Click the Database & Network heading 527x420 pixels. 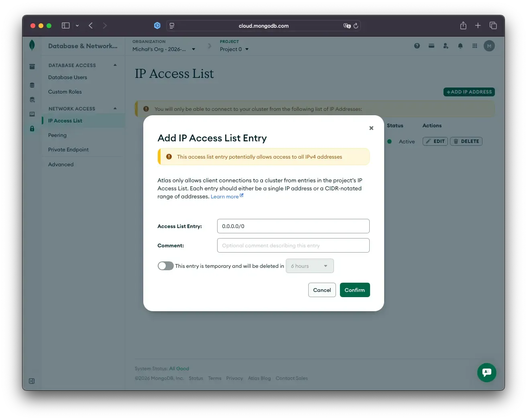(83, 46)
